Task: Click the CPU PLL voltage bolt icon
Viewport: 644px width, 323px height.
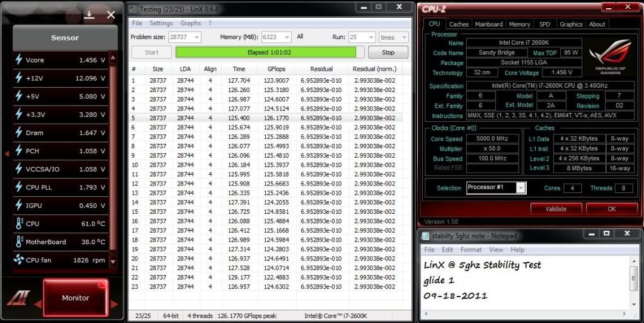Action: [x=19, y=187]
